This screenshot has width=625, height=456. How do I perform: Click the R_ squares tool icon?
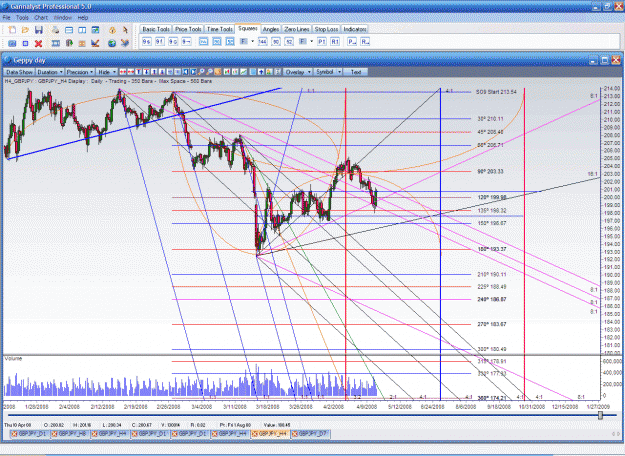click(365, 41)
